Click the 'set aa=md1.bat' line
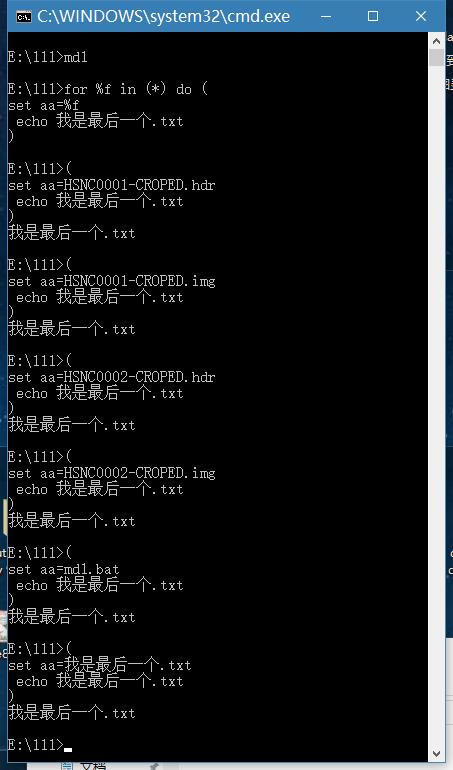The width and height of the screenshot is (453, 770). click(64, 569)
